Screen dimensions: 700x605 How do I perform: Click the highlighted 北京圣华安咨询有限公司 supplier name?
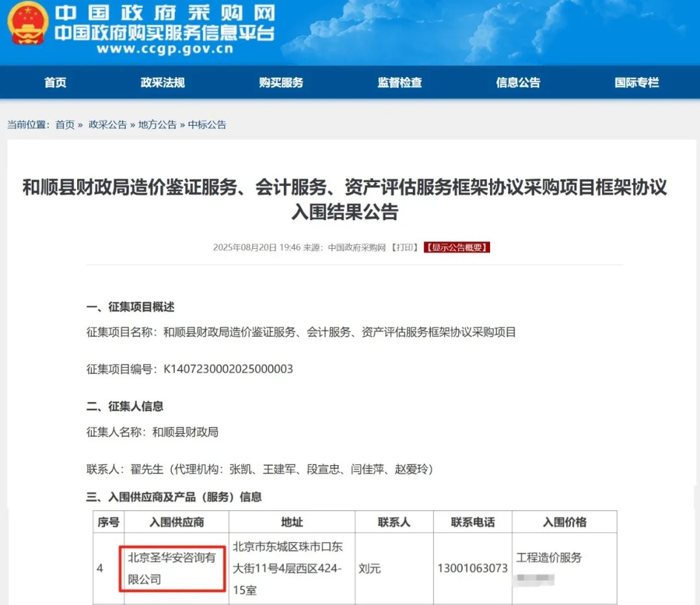click(172, 569)
